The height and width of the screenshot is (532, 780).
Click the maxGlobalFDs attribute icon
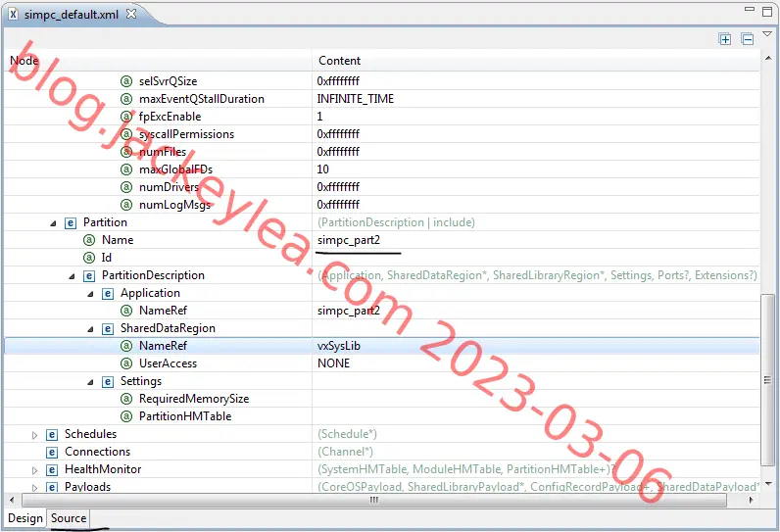(126, 169)
